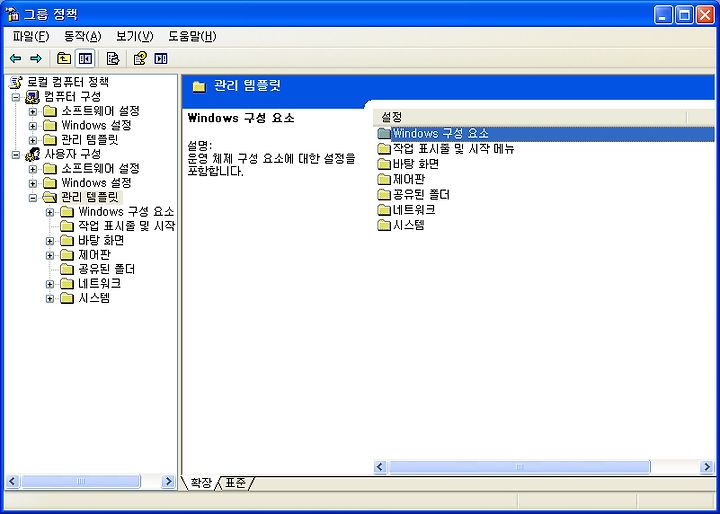
Task: Click folder icon of 네트워크 in list
Action: 384,210
